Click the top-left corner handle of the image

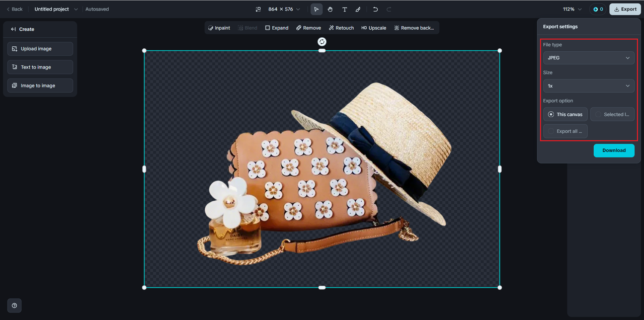144,50
